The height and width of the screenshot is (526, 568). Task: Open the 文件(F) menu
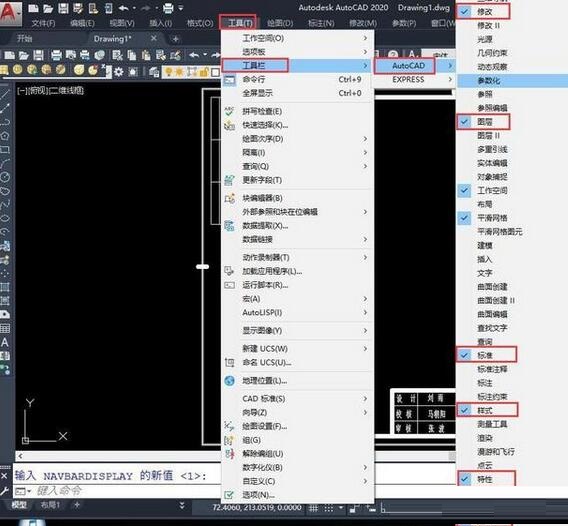[43, 23]
